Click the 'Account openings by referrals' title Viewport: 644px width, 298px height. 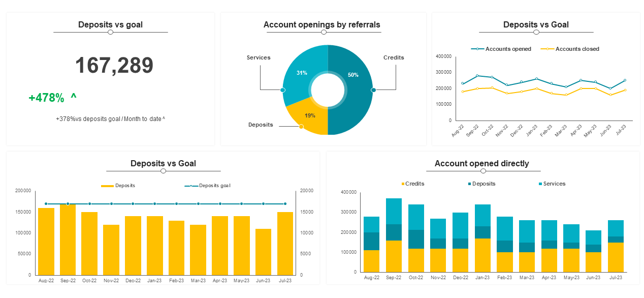tap(323, 24)
